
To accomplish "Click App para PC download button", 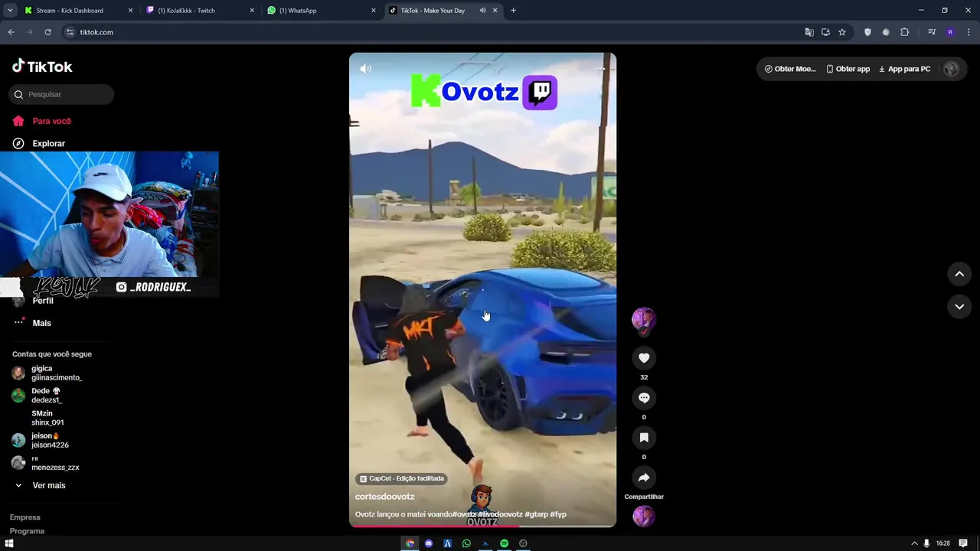I will click(x=905, y=69).
